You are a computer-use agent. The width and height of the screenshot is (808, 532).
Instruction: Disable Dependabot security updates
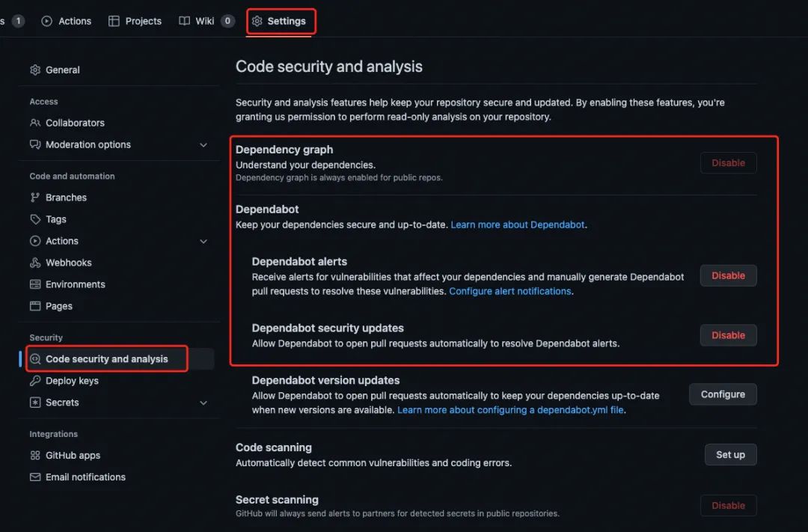click(x=728, y=335)
